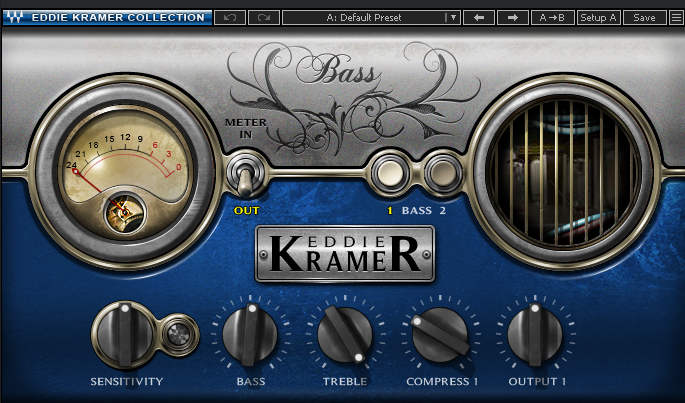Screen dimensions: 685x403
Task: Switch setups with Setup A button
Action: pos(599,17)
